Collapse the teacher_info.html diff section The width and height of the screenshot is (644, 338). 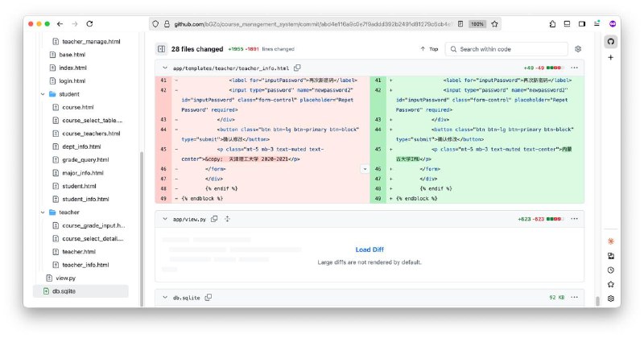165,68
